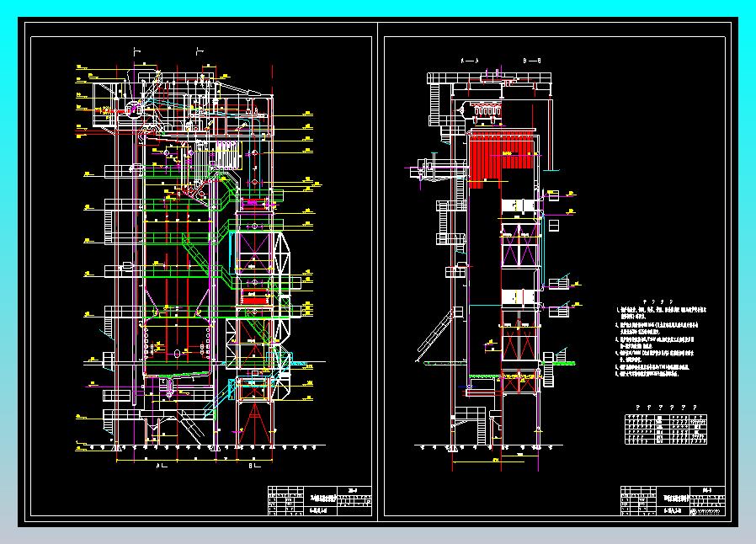
Task: Click the left sheet title block
Action: click(320, 501)
